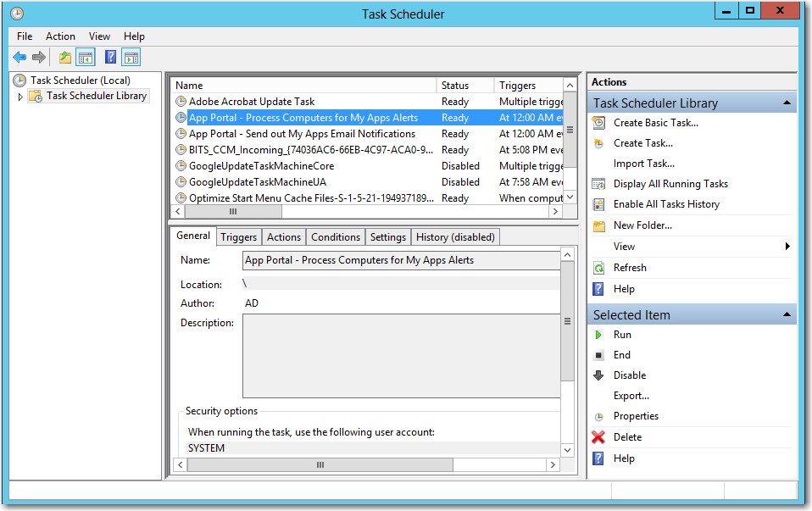Click task list horizontal scrollbar right arrow
Viewport: 812px width, 511px height.
pyautogui.click(x=556, y=211)
